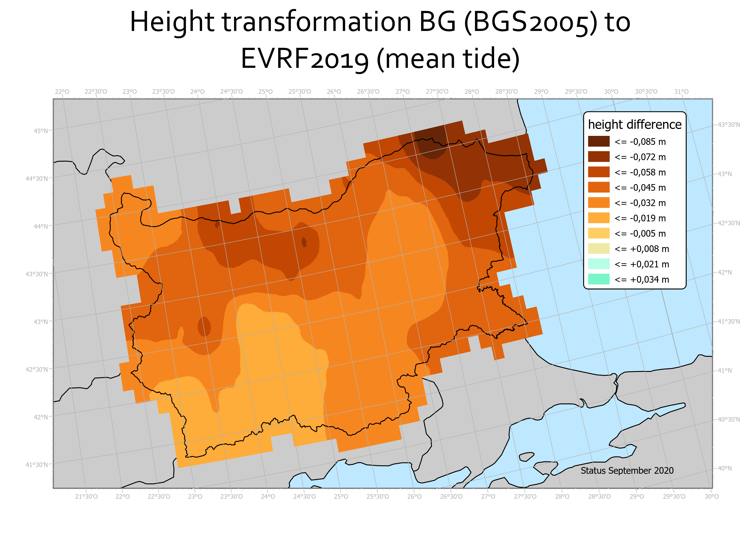
Task: Click the legend label '<= -0,072 m'
Action: point(640,157)
